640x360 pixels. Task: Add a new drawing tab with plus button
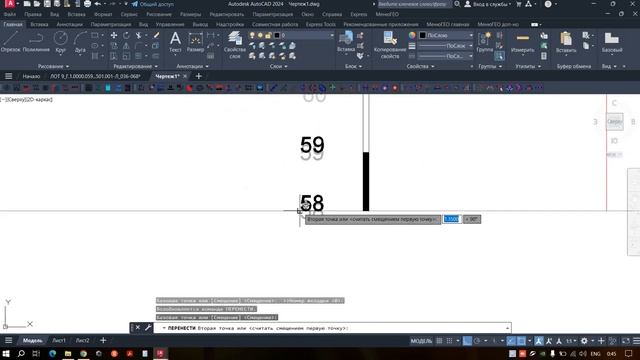[199, 76]
